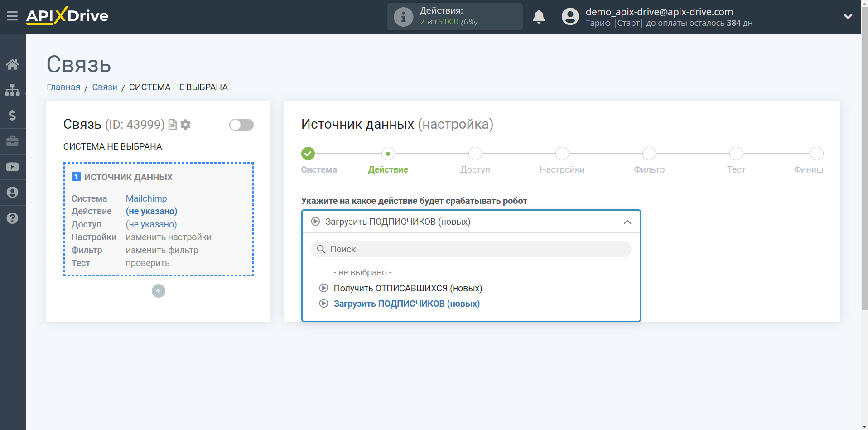The width and height of the screenshot is (868, 430).
Task: Open the hamburger menu
Action: 12,16
